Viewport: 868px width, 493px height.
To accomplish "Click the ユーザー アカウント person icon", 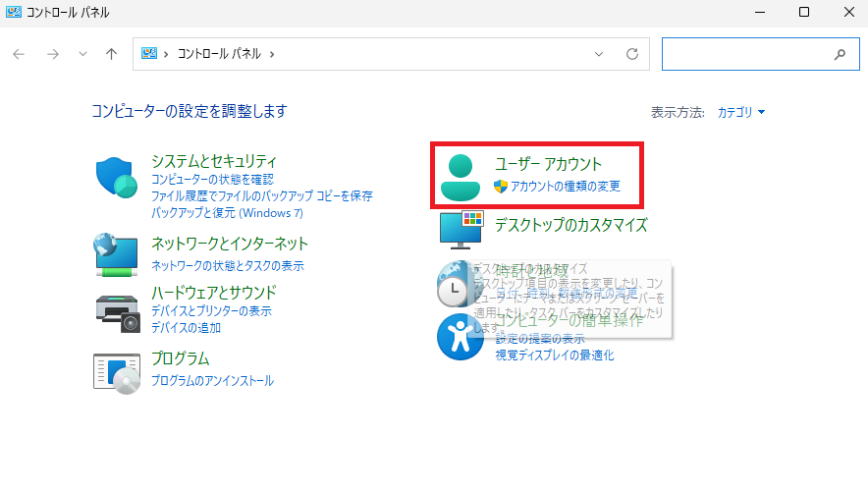I will point(461,177).
